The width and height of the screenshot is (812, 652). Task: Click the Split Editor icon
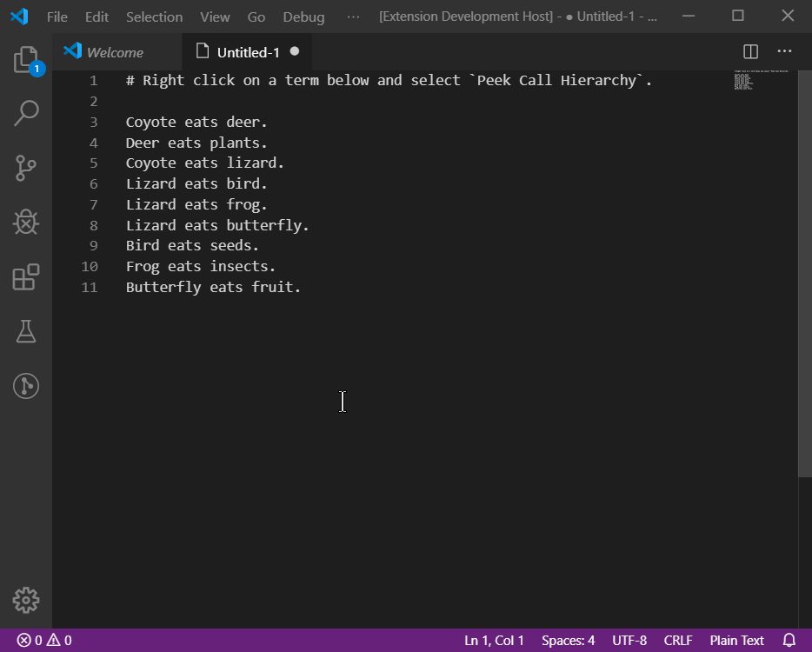[750, 51]
